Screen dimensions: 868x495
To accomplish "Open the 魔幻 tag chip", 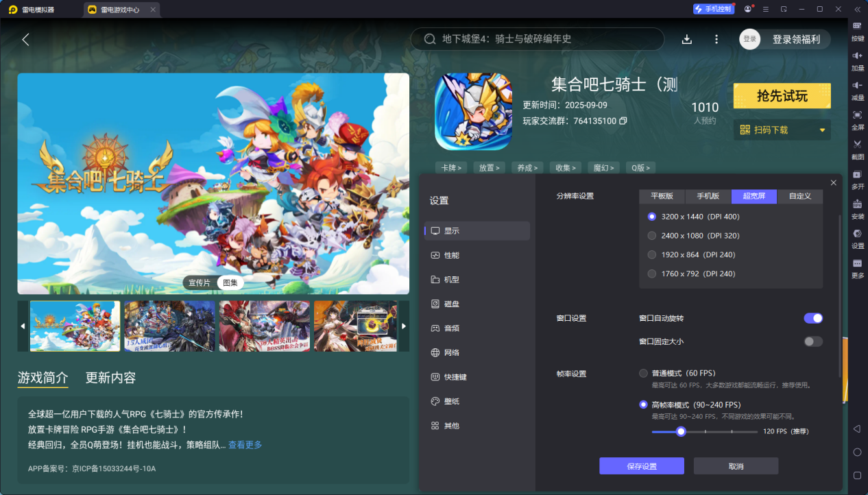I will (x=604, y=167).
